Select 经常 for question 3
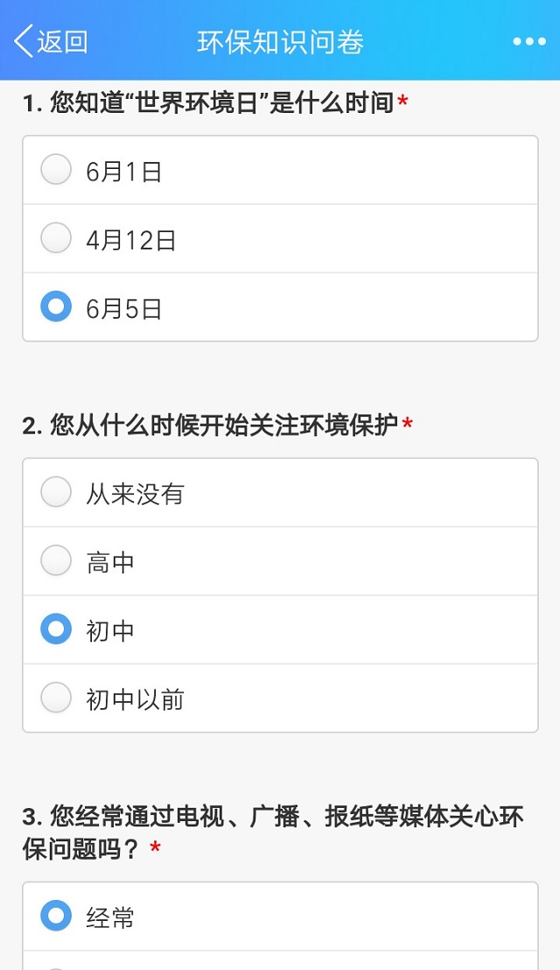Screen dimensions: 560x970 pos(55,915)
